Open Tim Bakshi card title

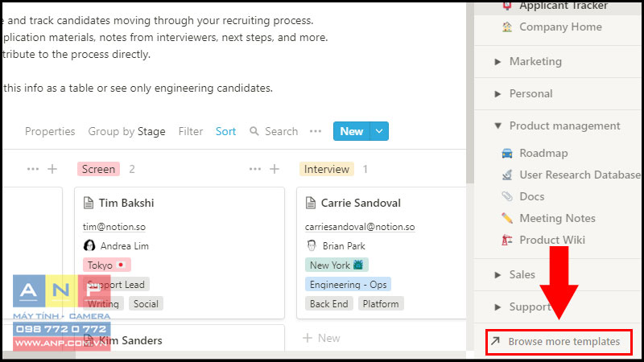tap(126, 203)
